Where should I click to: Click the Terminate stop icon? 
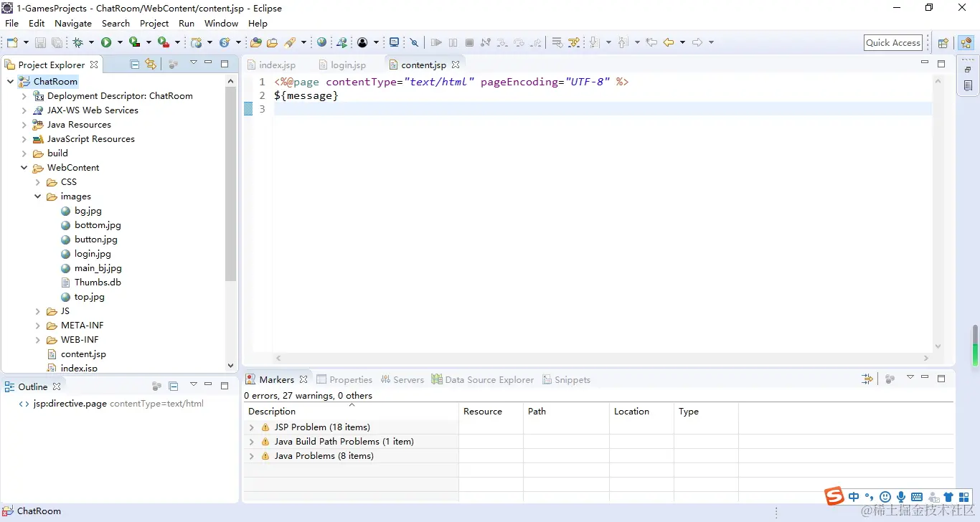[469, 42]
